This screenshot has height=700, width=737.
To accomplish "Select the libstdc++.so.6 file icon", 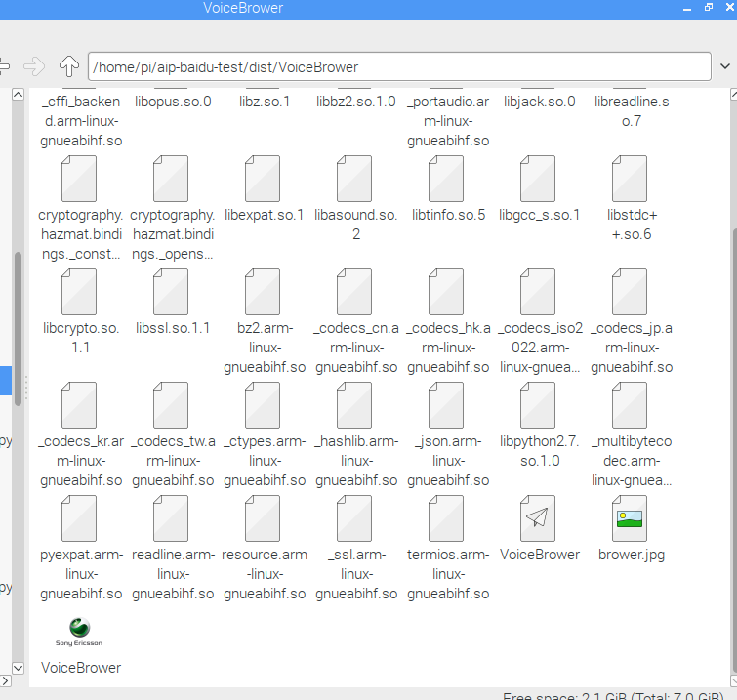I will pos(630,179).
